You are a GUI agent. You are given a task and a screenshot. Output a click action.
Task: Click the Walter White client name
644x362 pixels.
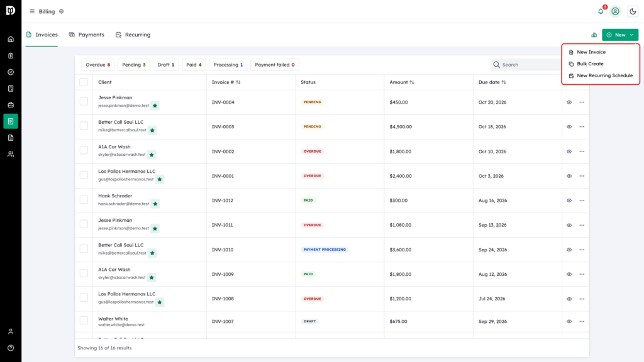(x=113, y=319)
